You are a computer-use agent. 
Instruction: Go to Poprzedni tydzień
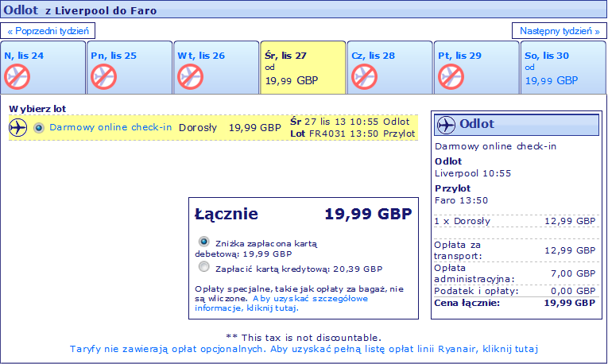(x=48, y=31)
